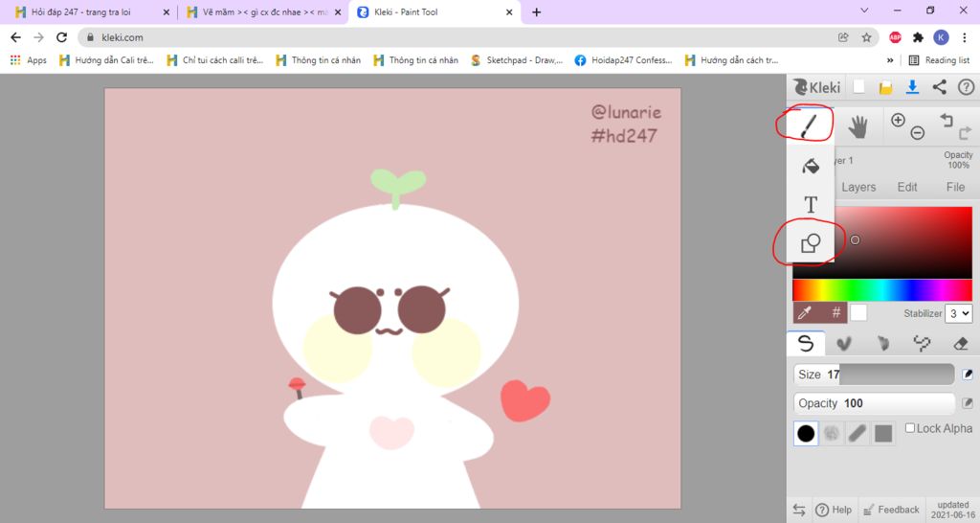Toggle the Lock Alpha checkbox
980x523 pixels.
910,428
